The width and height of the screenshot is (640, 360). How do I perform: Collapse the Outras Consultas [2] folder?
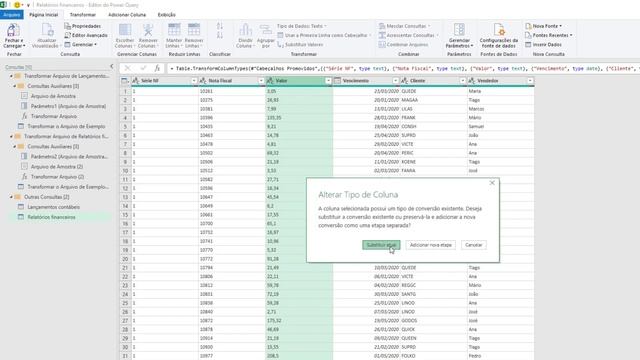click(x=11, y=197)
